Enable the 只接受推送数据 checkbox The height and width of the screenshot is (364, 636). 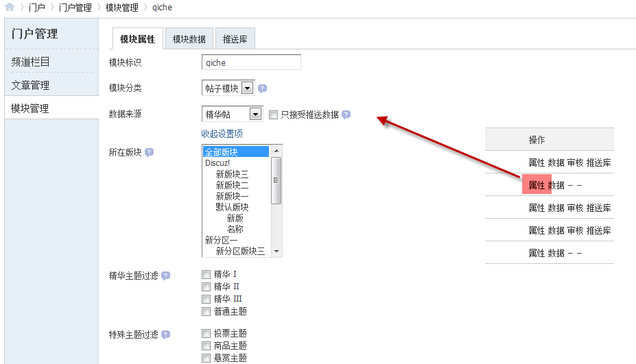pos(273,114)
